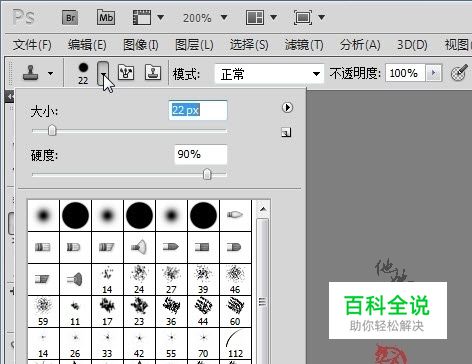This screenshot has height=364, width=472.
Task: Open the opacity slider arrow
Action: tap(434, 73)
